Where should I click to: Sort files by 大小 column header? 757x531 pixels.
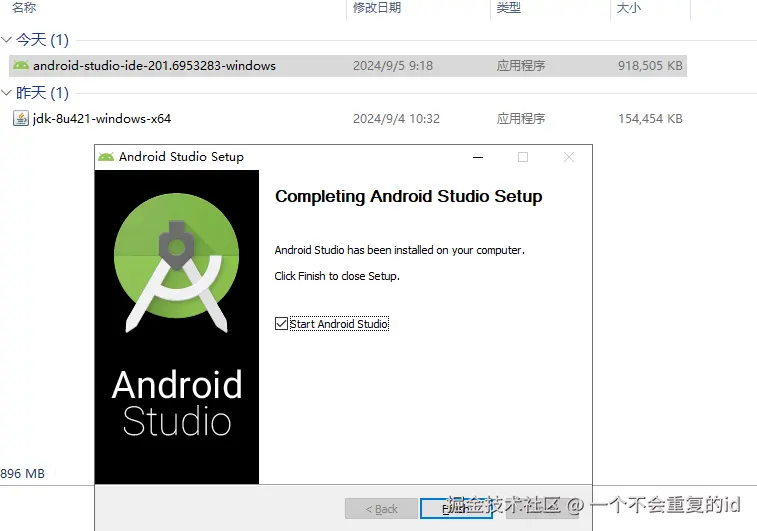[629, 7]
